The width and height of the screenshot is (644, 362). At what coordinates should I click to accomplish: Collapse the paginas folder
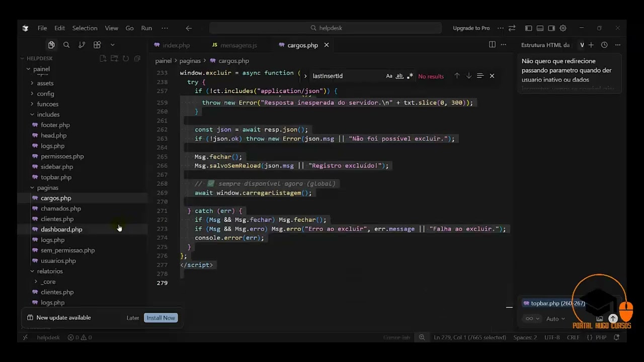pos(47,188)
